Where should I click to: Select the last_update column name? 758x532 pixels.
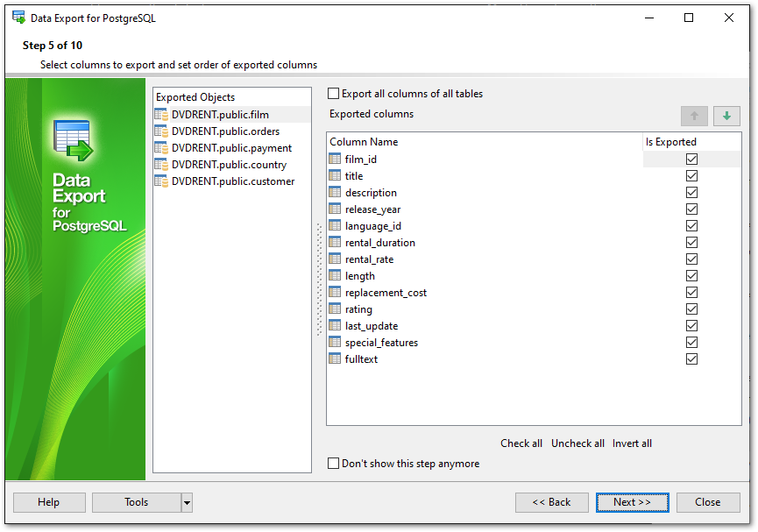[x=372, y=326]
